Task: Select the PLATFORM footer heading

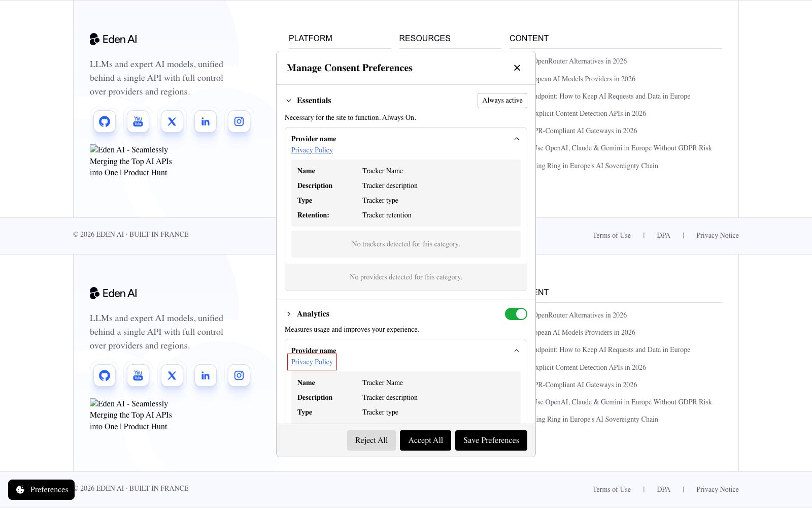Action: pos(311,39)
